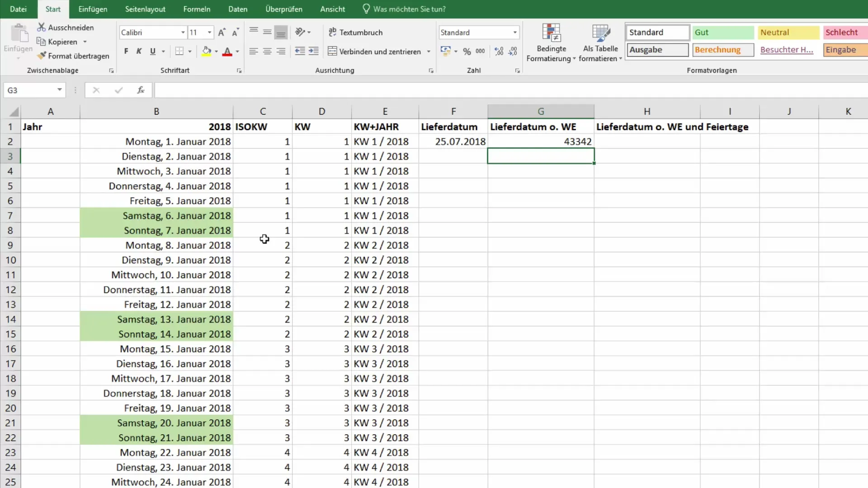Screen dimensions: 868x488
Task: Click the insert function fx icon
Action: click(141, 90)
